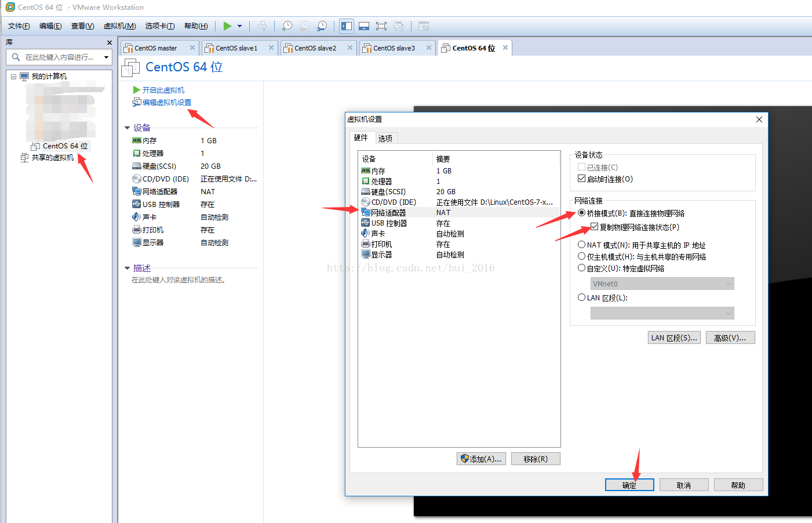Click the magnifier icon in library search
812x523 pixels.
click(16, 57)
